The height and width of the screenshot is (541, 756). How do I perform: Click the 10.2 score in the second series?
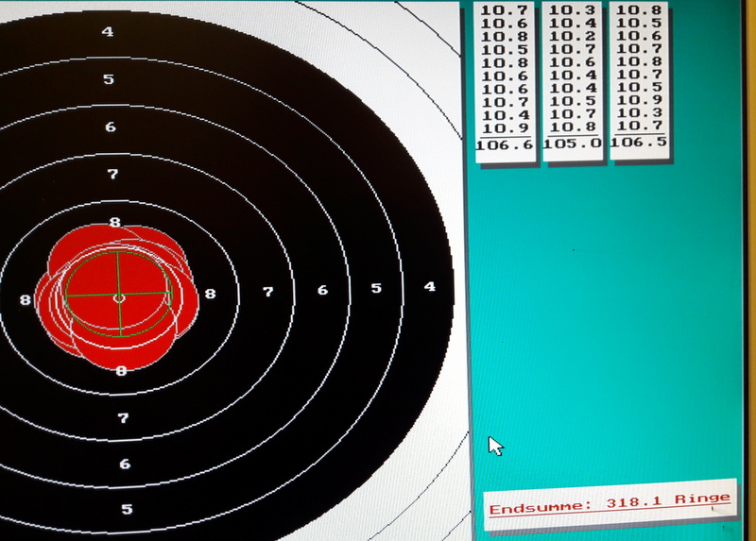pos(573,36)
